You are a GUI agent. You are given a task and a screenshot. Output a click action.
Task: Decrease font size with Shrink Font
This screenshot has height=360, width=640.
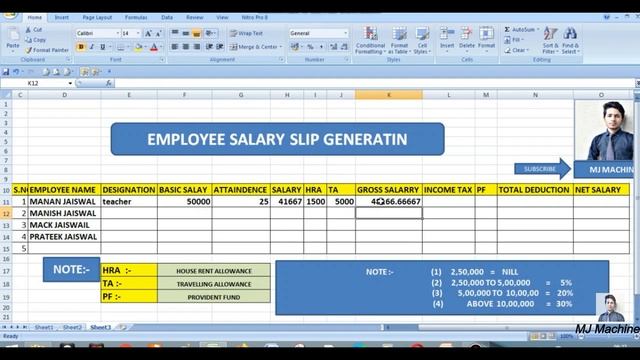[x=158, y=33]
